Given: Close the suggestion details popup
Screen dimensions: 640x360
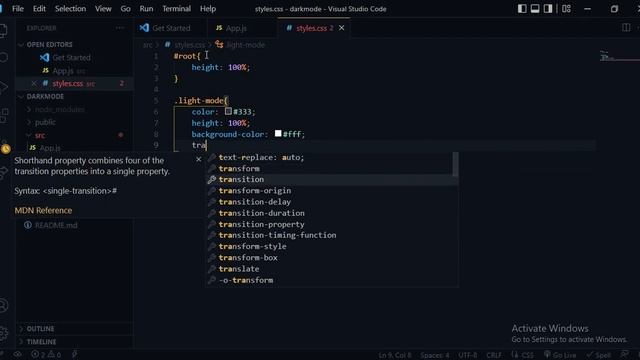Looking at the screenshot, I should (198, 159).
